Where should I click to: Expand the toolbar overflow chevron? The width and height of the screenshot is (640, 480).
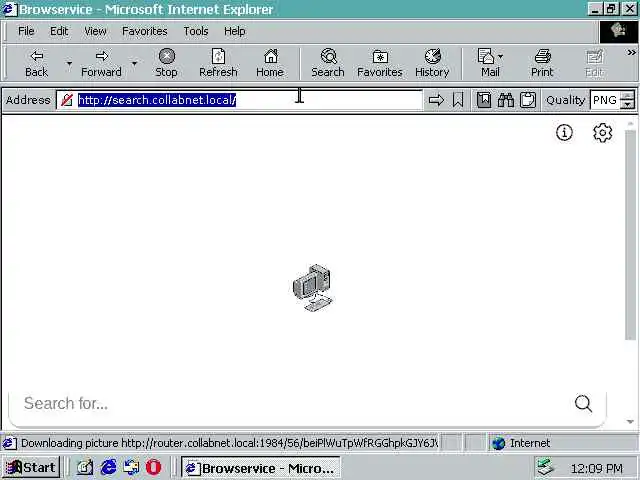pos(631,53)
